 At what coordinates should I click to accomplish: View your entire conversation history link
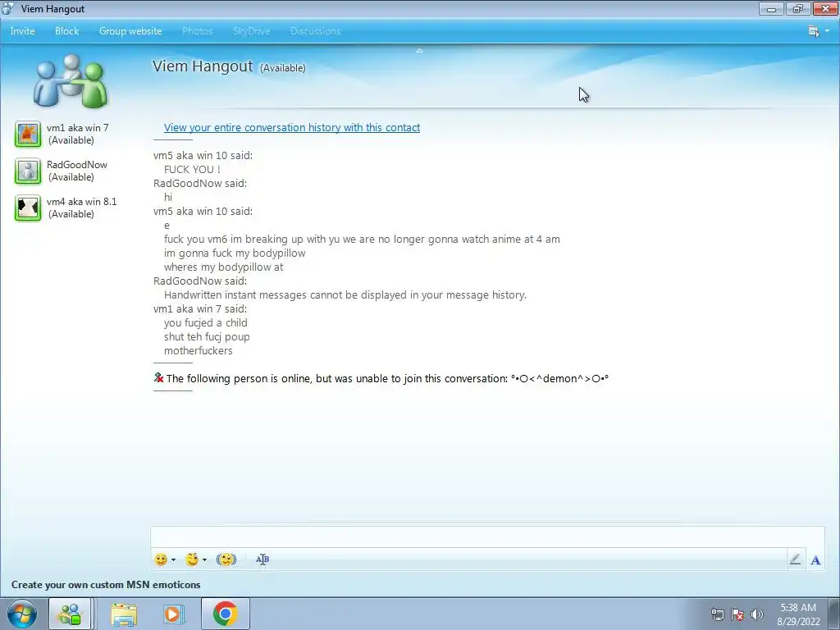point(292,127)
